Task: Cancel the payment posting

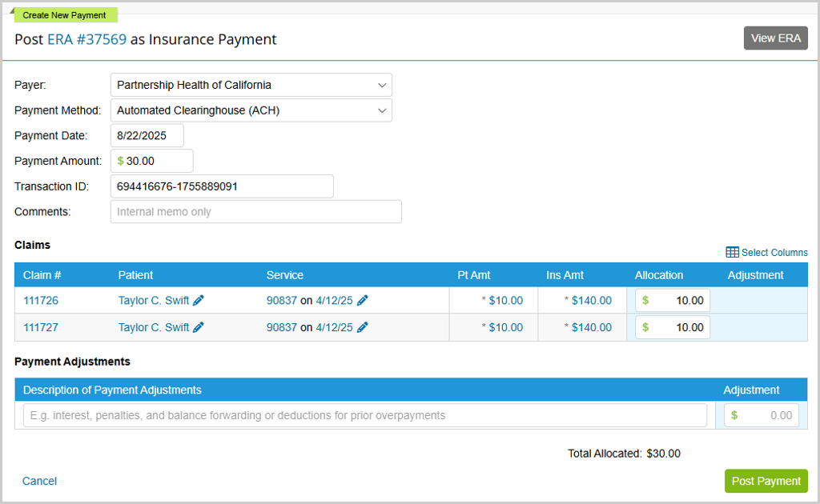Action: (x=38, y=481)
